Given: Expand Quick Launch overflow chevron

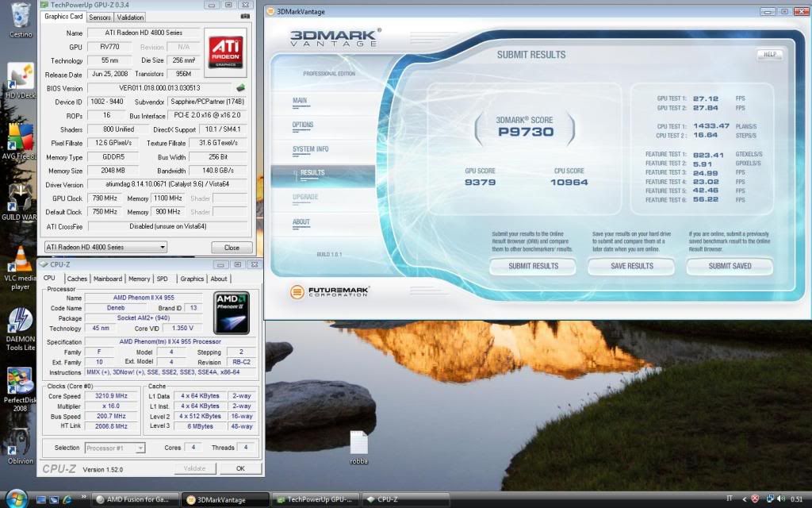Looking at the screenshot, I should (83, 497).
